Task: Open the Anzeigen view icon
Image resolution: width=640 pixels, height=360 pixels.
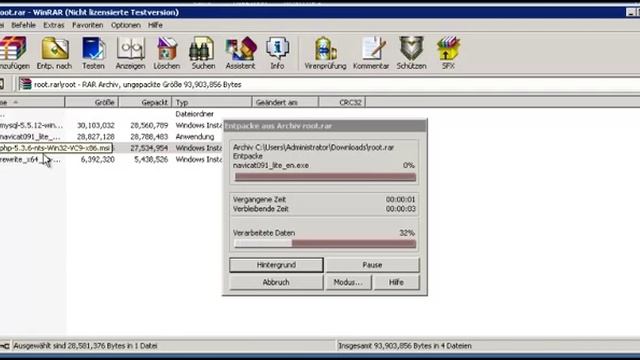Action: click(x=130, y=49)
